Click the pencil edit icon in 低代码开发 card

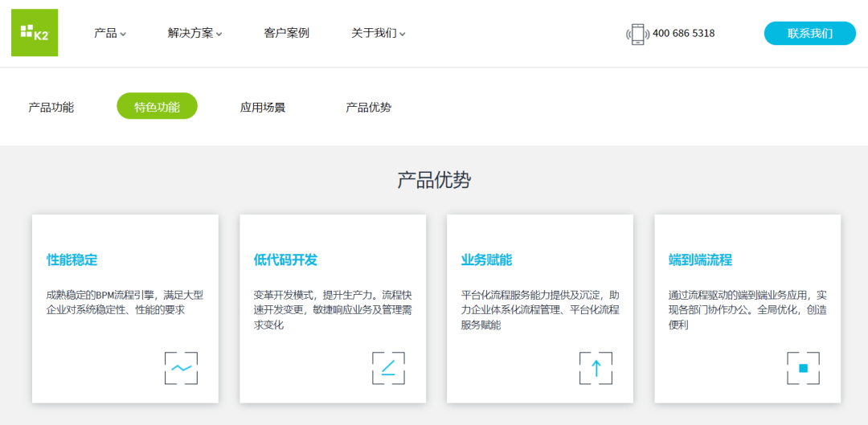pyautogui.click(x=388, y=368)
